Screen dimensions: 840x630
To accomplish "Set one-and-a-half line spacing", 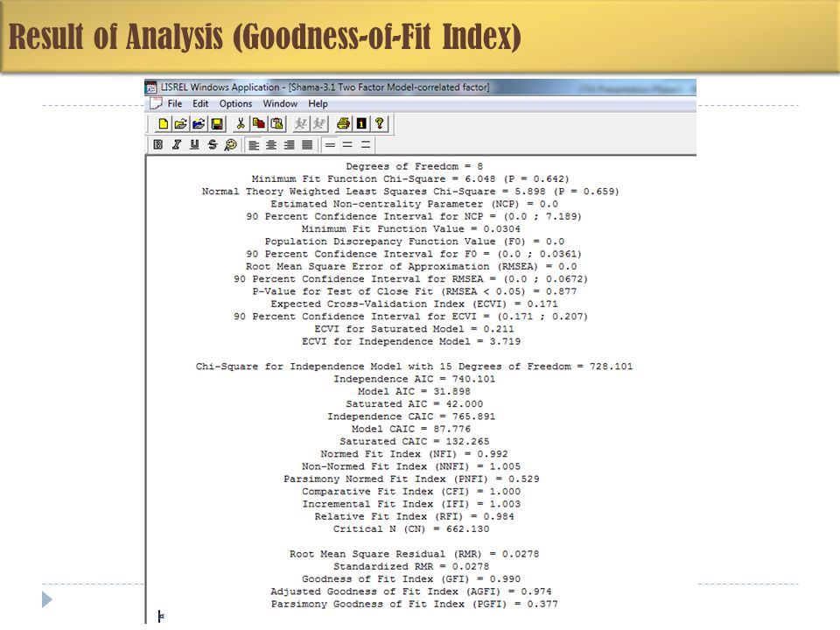I will click(x=347, y=144).
